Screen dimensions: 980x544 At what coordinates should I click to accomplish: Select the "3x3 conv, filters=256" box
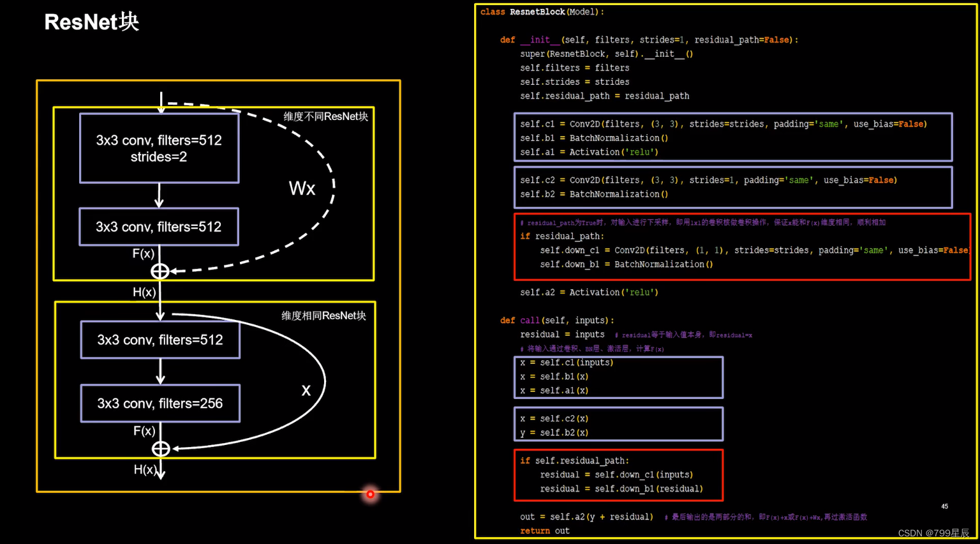click(160, 404)
